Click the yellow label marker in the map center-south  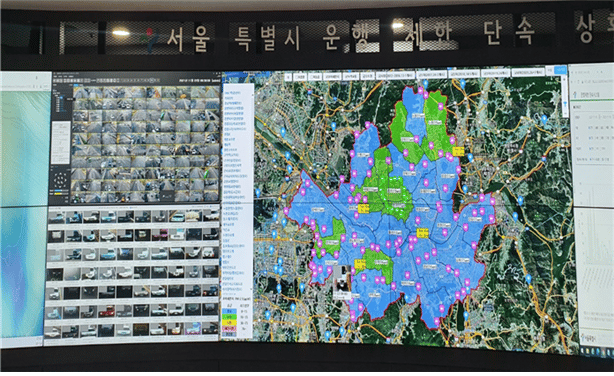[423, 233]
